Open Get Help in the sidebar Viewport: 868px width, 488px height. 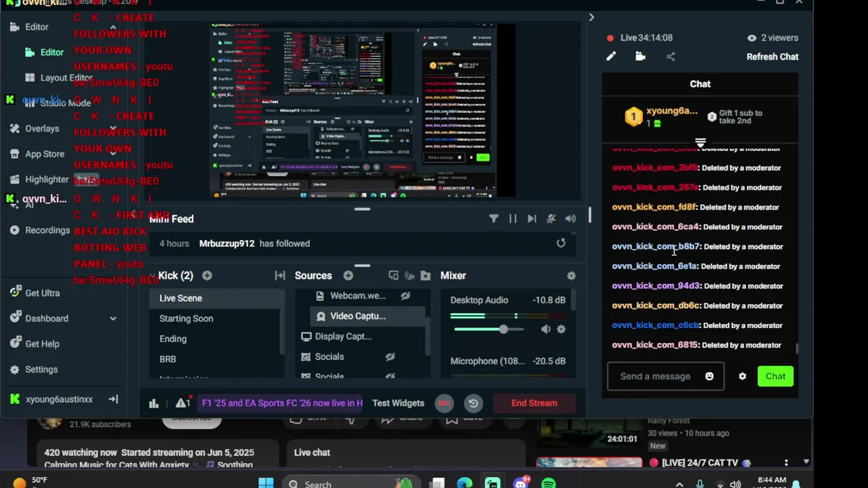point(35,344)
